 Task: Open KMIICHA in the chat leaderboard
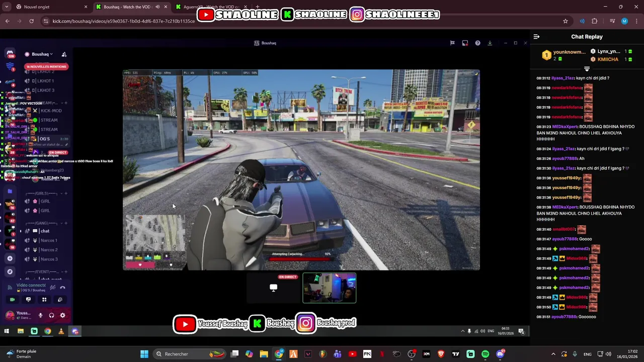pos(608,59)
